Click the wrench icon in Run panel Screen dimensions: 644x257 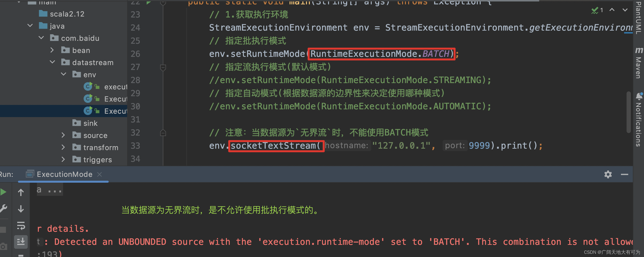pyautogui.click(x=3, y=208)
